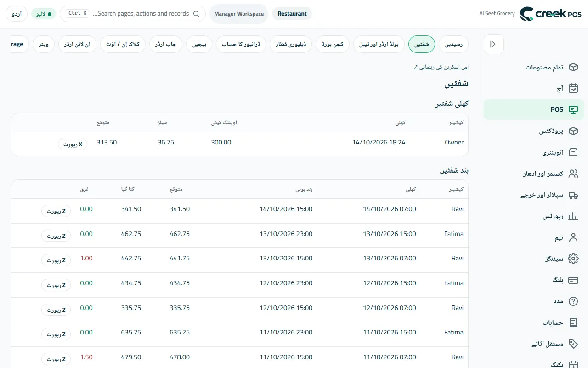Image resolution: width=588 pixels, height=368 pixels.
Task: Switch to the بیچیں tab
Action: [199, 44]
